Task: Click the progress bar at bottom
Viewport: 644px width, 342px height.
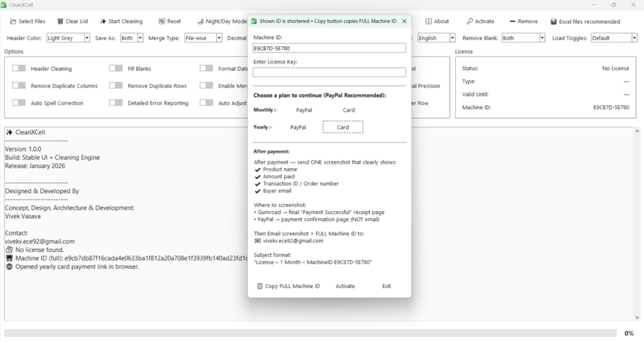Action: pos(310,333)
